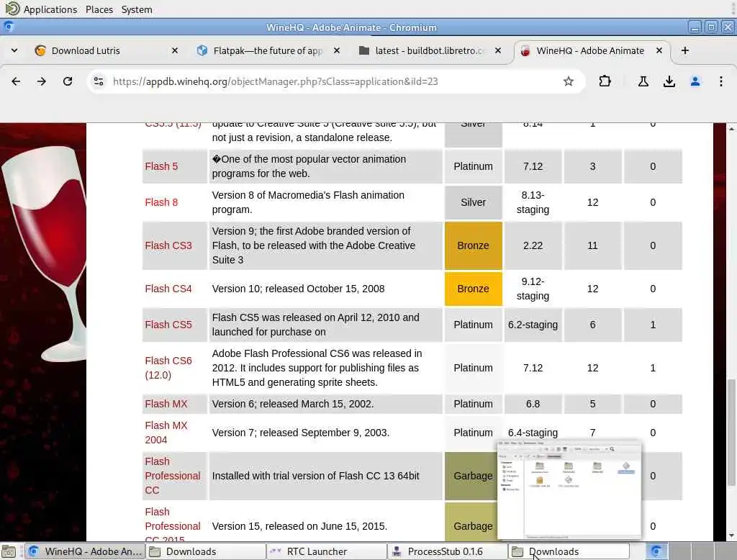Screen dimensions: 737x560
Task: Open the Places menu
Action: click(99, 9)
